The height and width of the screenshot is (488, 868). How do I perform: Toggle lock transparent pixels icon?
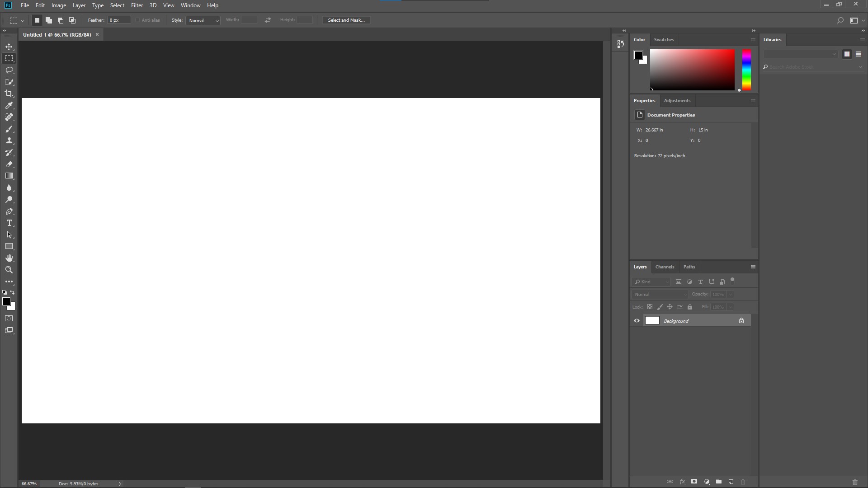click(650, 307)
